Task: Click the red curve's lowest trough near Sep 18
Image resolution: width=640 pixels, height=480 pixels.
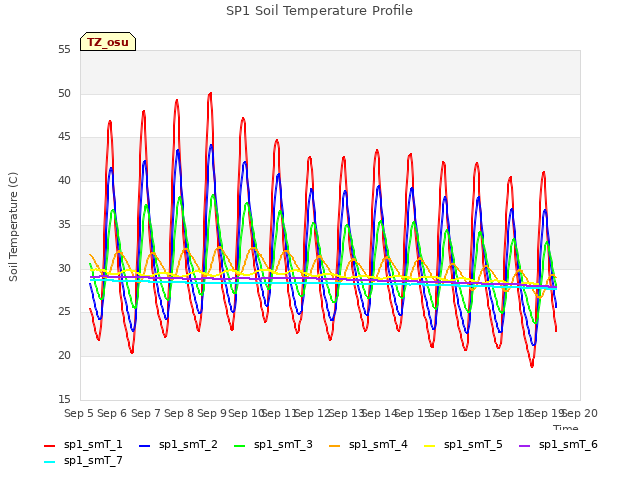Action: click(x=532, y=366)
